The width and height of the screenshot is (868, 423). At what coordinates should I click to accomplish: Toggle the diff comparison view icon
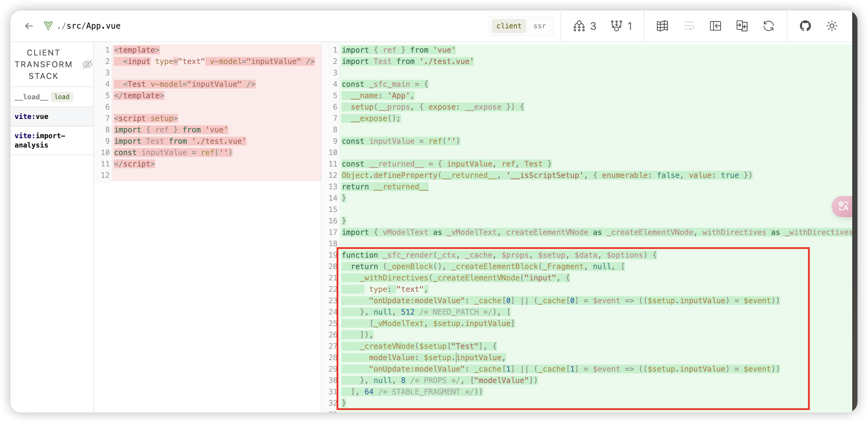(742, 26)
